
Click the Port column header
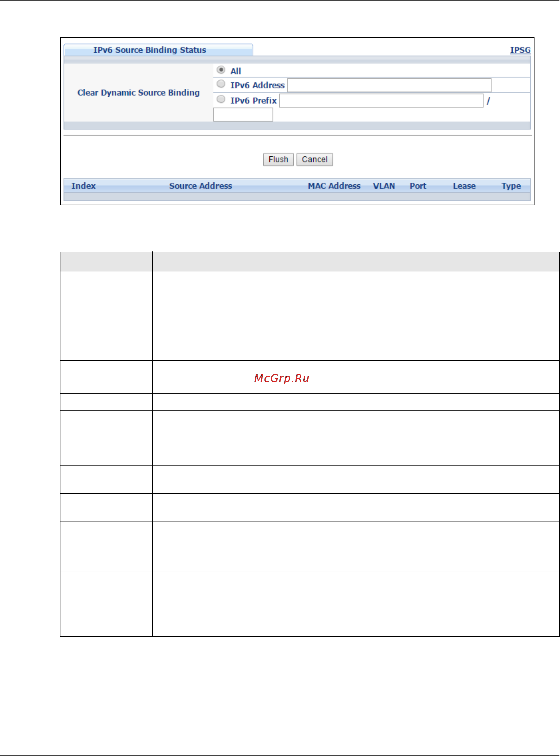(x=418, y=186)
